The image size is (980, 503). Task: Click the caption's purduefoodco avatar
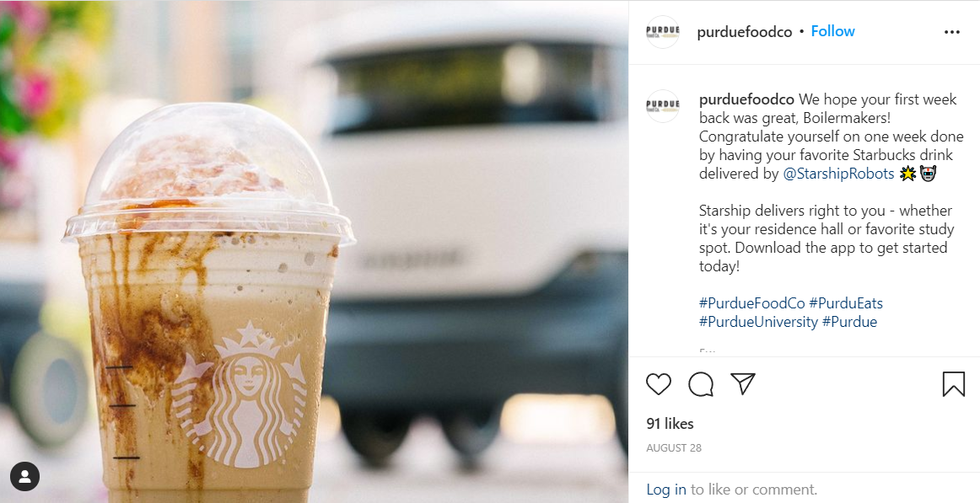pos(663,106)
